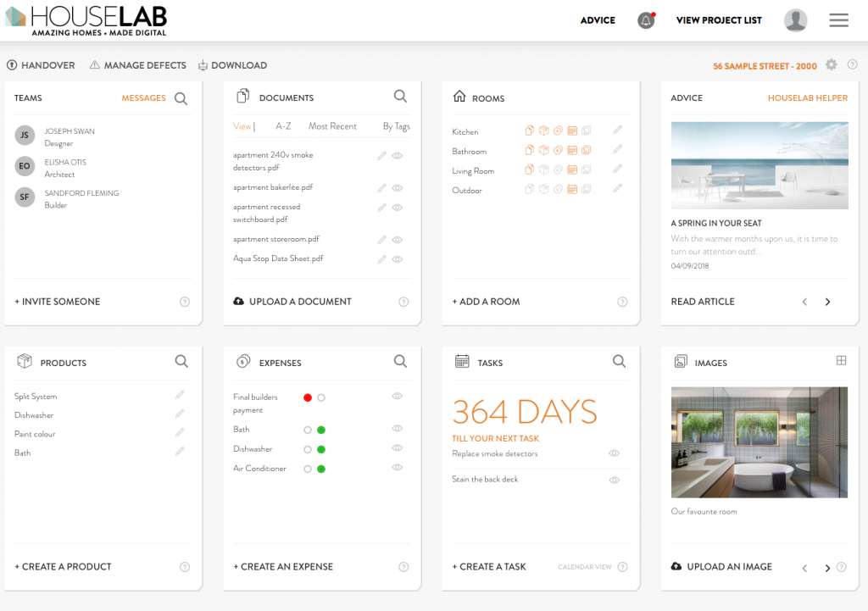Edit Aqua Stop Data Sheet.pdf pencil icon

tap(381, 259)
